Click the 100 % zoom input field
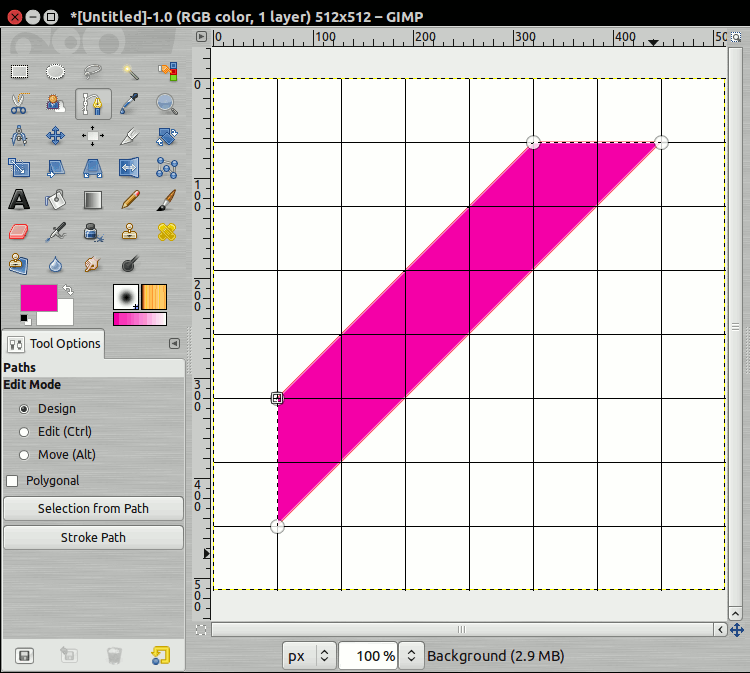This screenshot has height=673, width=750. (368, 656)
